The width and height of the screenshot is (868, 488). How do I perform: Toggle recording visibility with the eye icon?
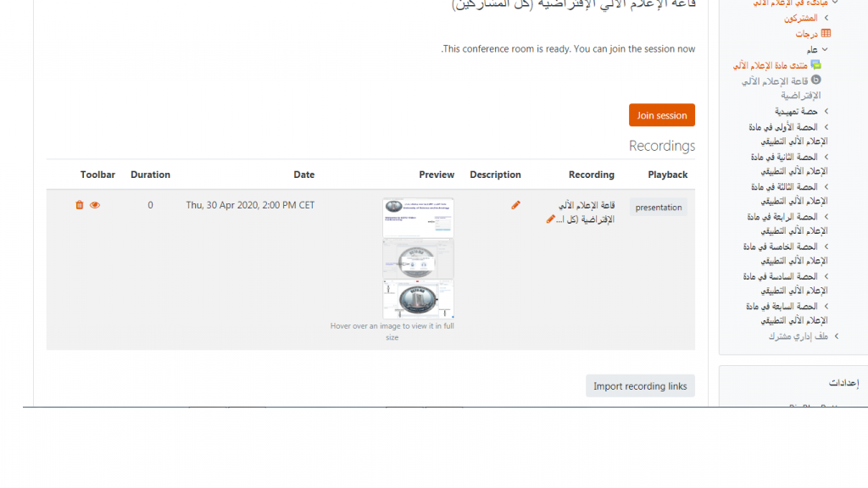pos(95,205)
